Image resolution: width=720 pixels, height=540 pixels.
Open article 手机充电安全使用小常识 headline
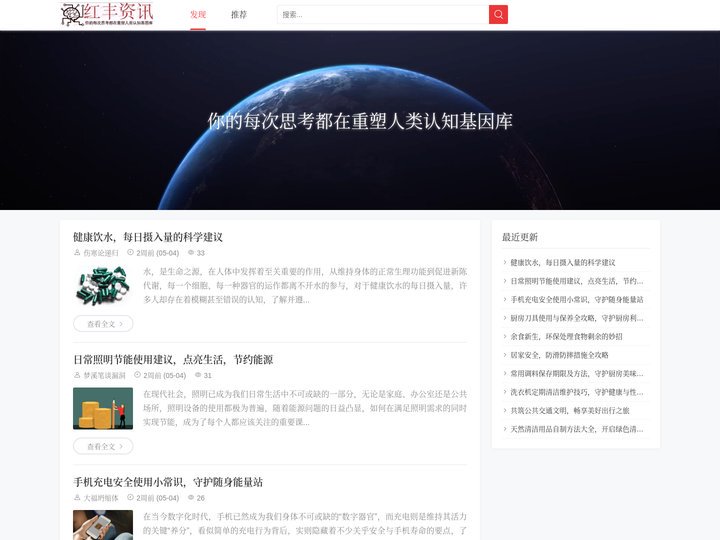coord(168,482)
